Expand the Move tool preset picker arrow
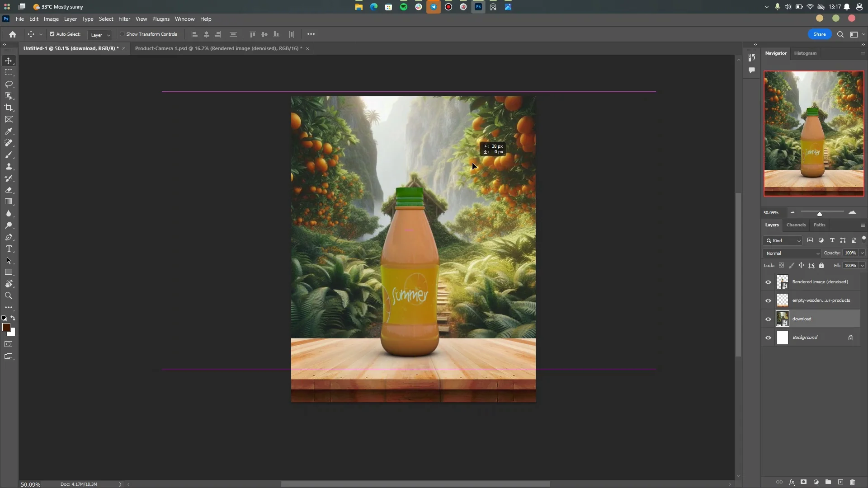This screenshot has width=868, height=488. [x=41, y=34]
